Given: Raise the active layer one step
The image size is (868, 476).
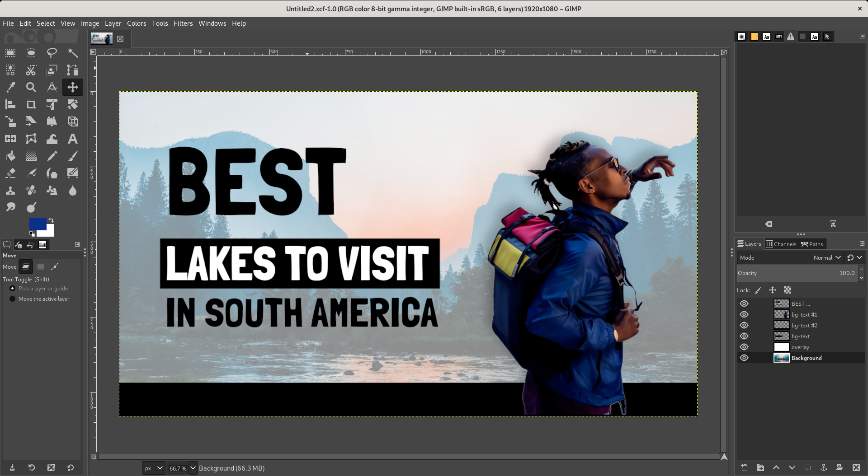Looking at the screenshot, I should (x=776, y=468).
